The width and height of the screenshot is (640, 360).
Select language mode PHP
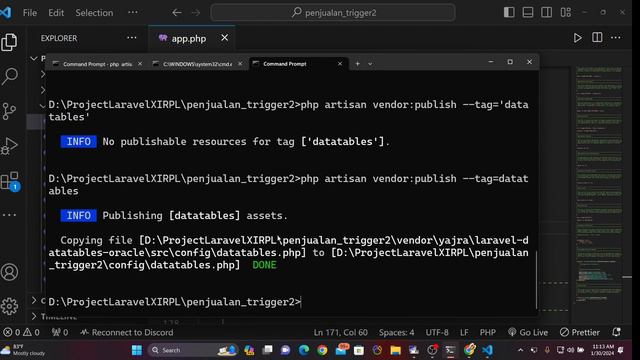coord(487,332)
